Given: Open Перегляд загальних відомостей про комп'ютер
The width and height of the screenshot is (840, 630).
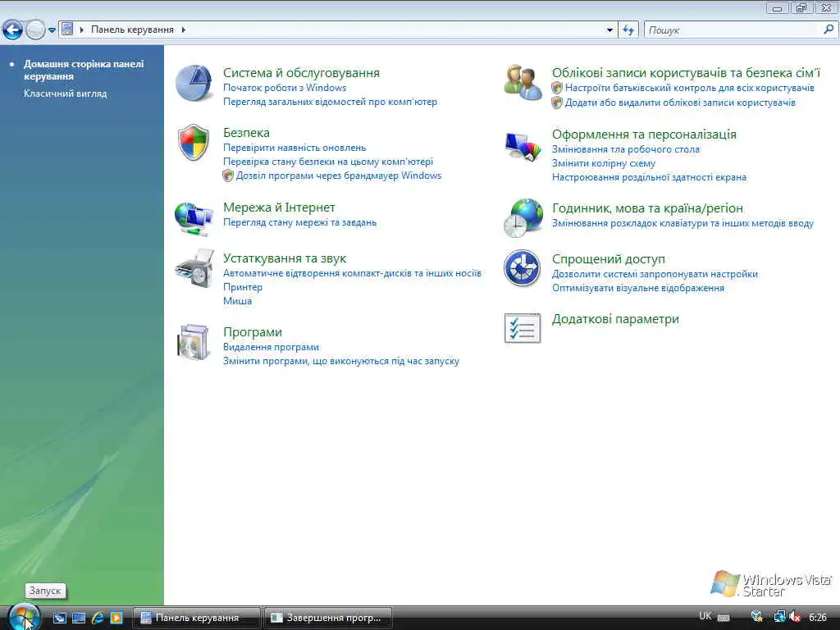Looking at the screenshot, I should [x=330, y=101].
